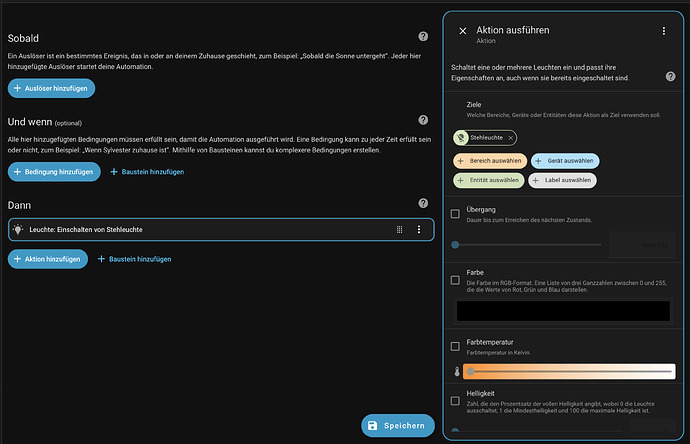Screen dimensions: 690x444
Task: Save the automation with Speichern
Action: (x=398, y=426)
